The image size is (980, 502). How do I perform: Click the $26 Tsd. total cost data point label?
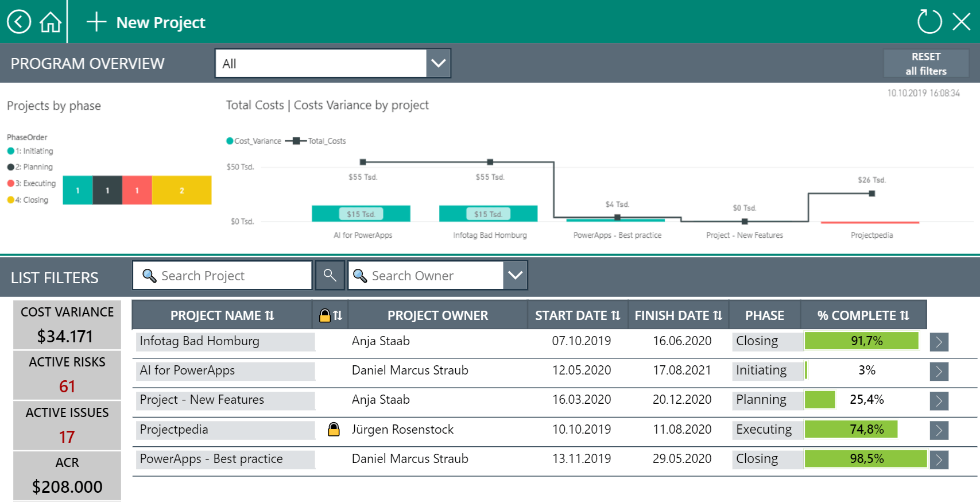[x=871, y=180]
